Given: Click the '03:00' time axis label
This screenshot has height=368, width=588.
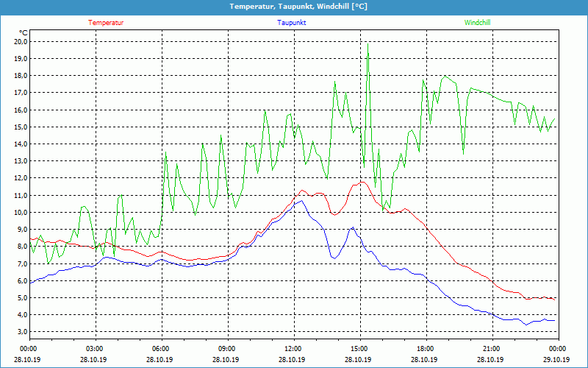Looking at the screenshot, I should pyautogui.click(x=96, y=349).
